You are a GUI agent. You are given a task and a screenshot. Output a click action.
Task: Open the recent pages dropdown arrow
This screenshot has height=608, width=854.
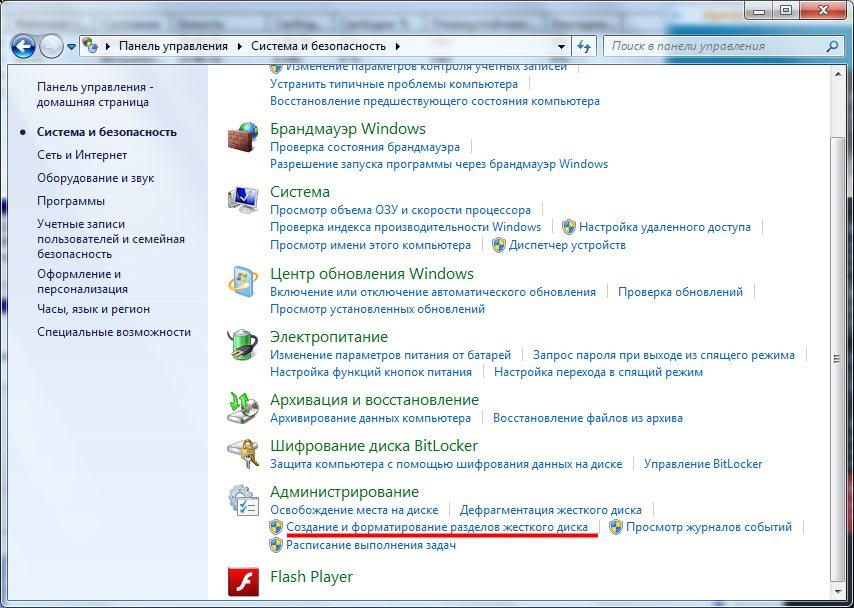point(71,47)
